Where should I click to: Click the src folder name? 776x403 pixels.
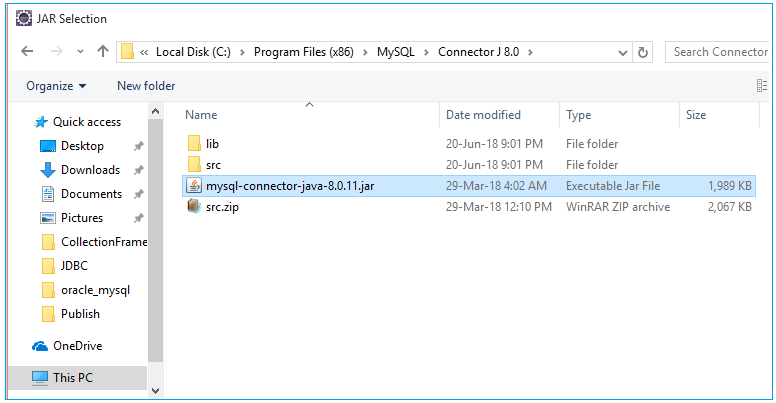(x=213, y=165)
